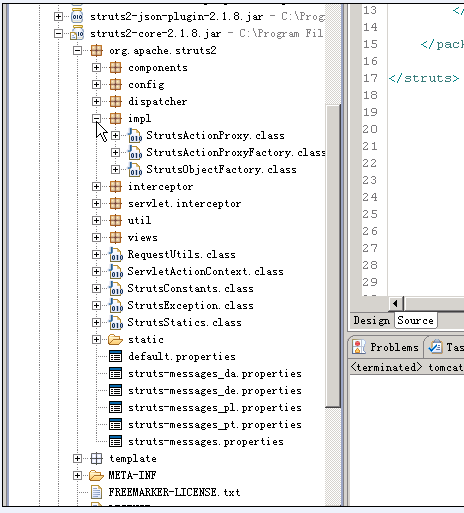Select the StrutsActionProxyFactory.class label
Viewport: 464px width, 513px height.
pos(236,152)
